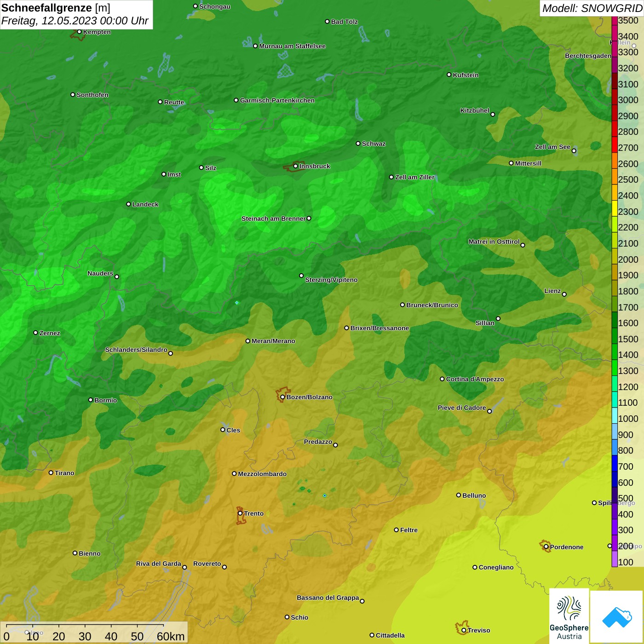Viewport: 644px width, 644px height.
Task: Click the Brixen/Bressanone label
Action: (379, 328)
